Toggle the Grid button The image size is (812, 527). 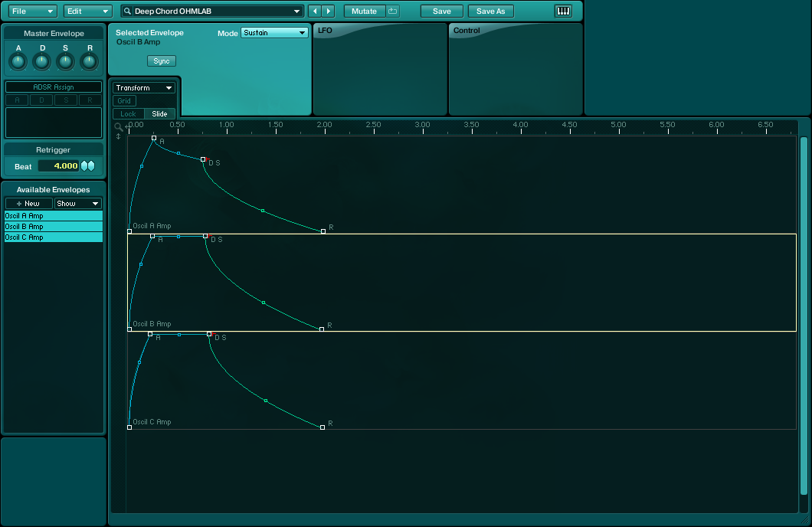click(124, 101)
